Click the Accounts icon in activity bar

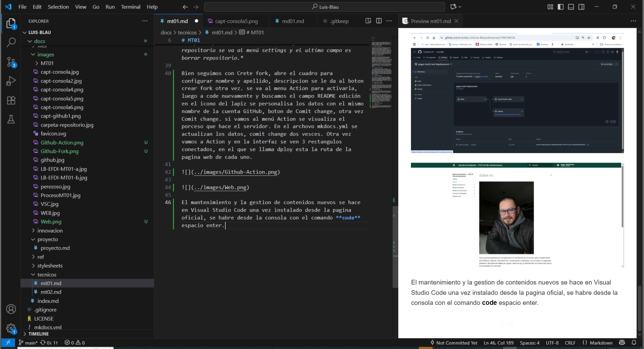pos(11,309)
